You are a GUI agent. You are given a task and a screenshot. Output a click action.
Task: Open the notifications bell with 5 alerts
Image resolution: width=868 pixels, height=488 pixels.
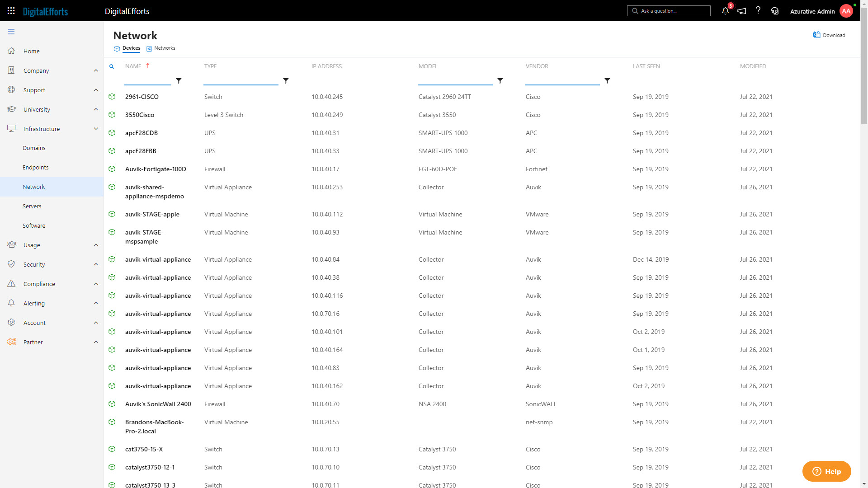coord(725,11)
